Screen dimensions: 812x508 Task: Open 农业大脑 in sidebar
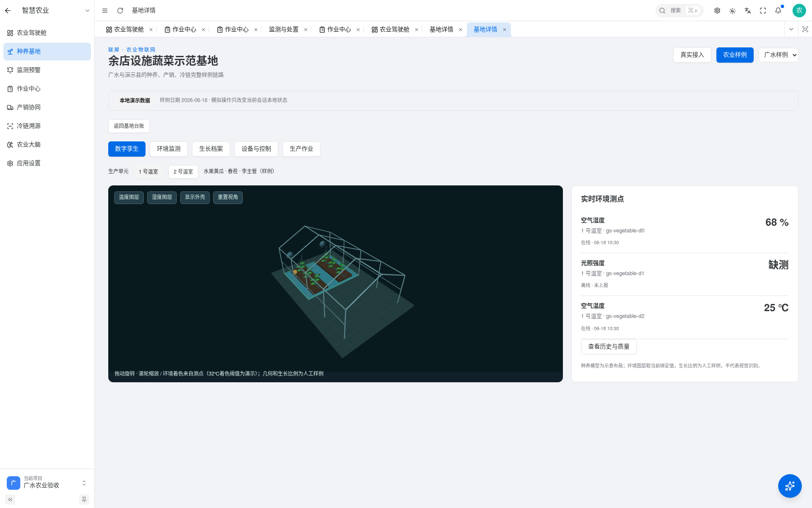pyautogui.click(x=47, y=145)
